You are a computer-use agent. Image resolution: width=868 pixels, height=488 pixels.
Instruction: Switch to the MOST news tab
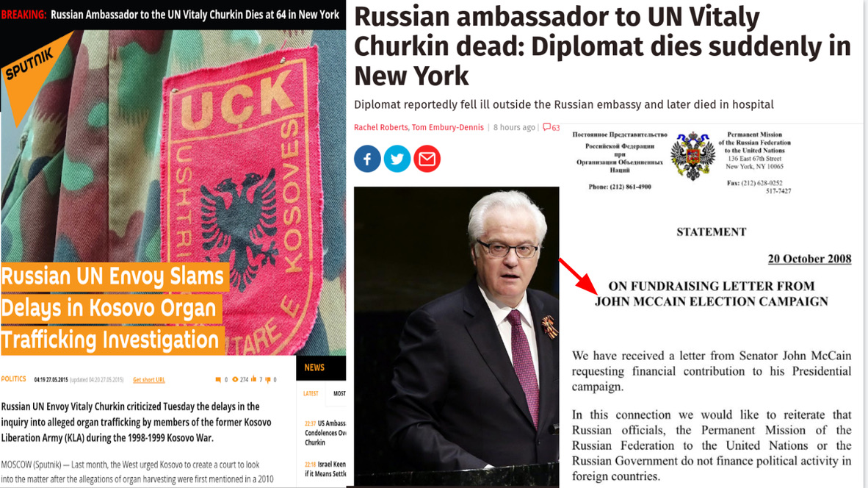tap(339, 393)
